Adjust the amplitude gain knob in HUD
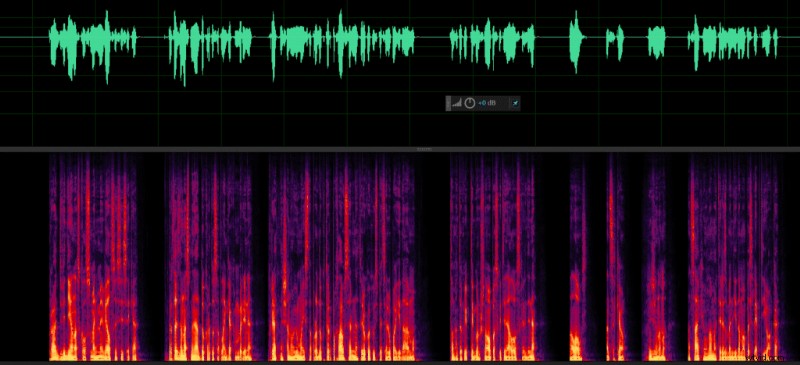The width and height of the screenshot is (800, 365). pyautogui.click(x=469, y=103)
